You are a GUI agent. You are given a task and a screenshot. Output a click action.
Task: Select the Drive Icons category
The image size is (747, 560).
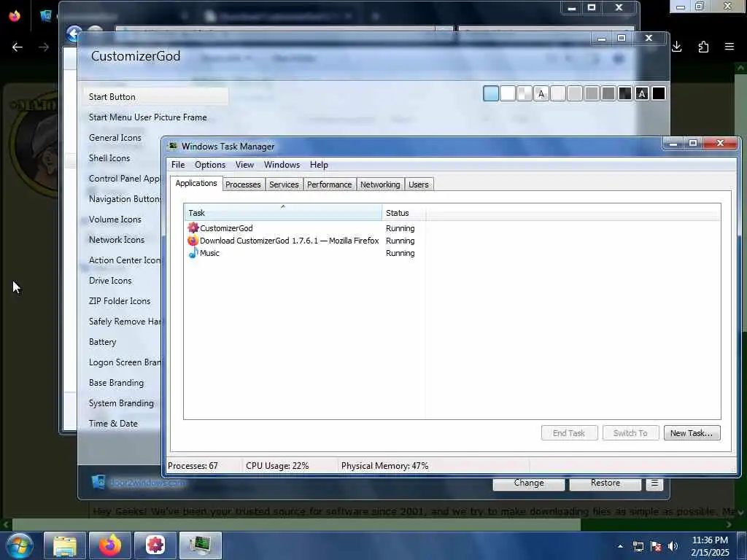111,281
